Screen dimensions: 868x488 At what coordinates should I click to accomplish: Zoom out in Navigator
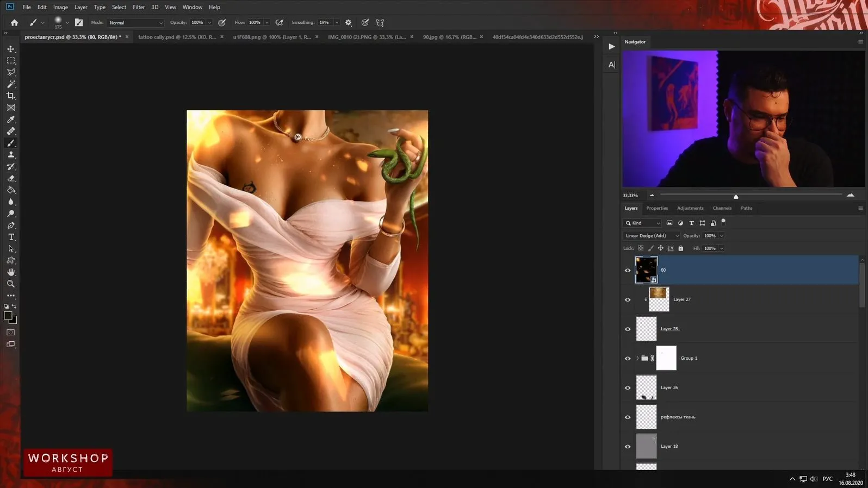pyautogui.click(x=652, y=195)
